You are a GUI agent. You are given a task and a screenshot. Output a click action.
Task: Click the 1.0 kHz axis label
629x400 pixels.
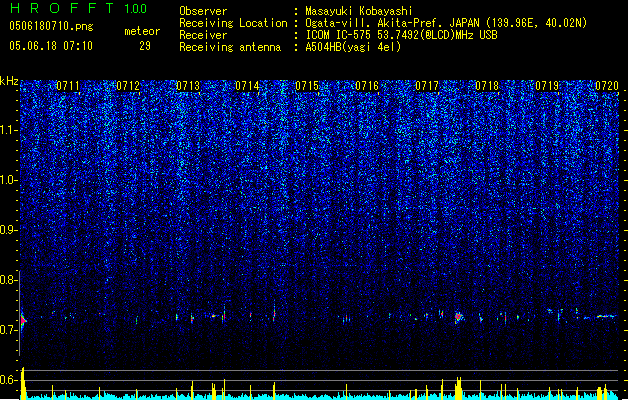pyautogui.click(x=9, y=180)
